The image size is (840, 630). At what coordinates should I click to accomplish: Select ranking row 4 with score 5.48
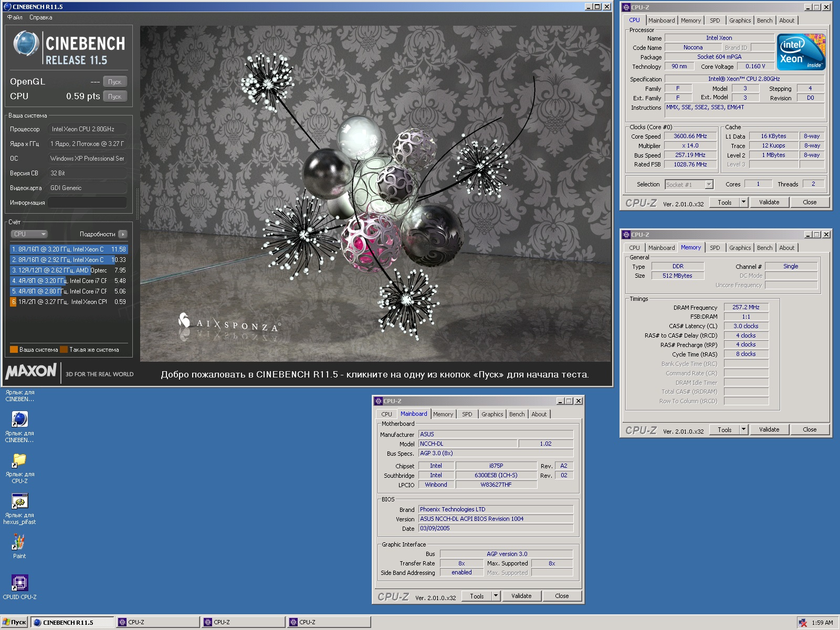[69, 281]
